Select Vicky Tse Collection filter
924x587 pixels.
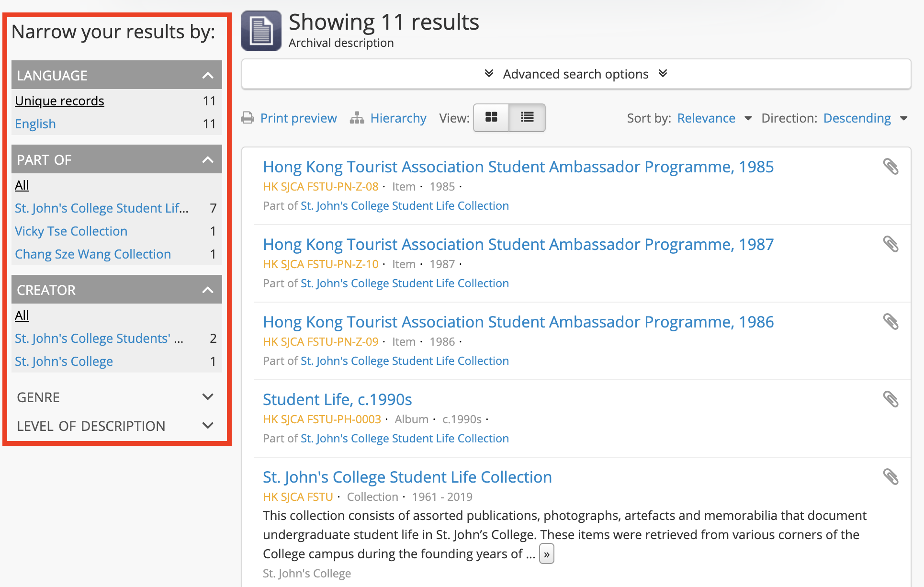coord(70,231)
